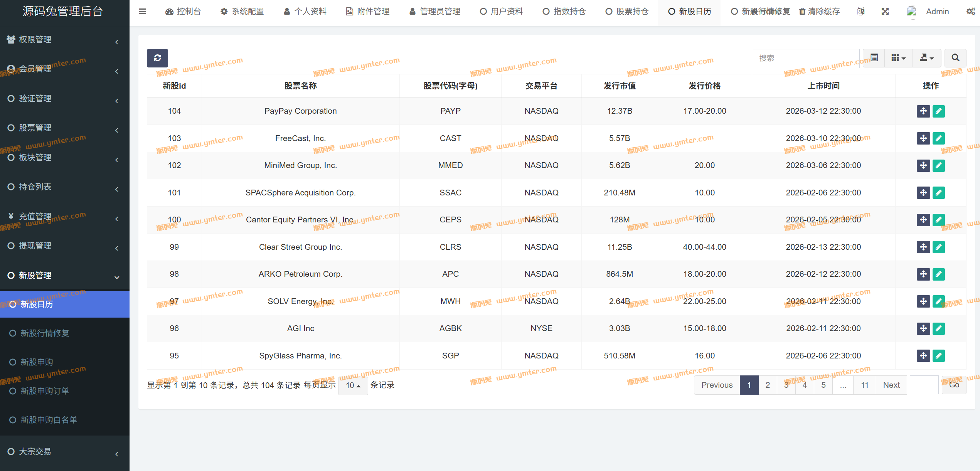This screenshot has height=471, width=980.
Task: Click drag-move icon for FreeCast, Inc. row
Action: [x=923, y=138]
